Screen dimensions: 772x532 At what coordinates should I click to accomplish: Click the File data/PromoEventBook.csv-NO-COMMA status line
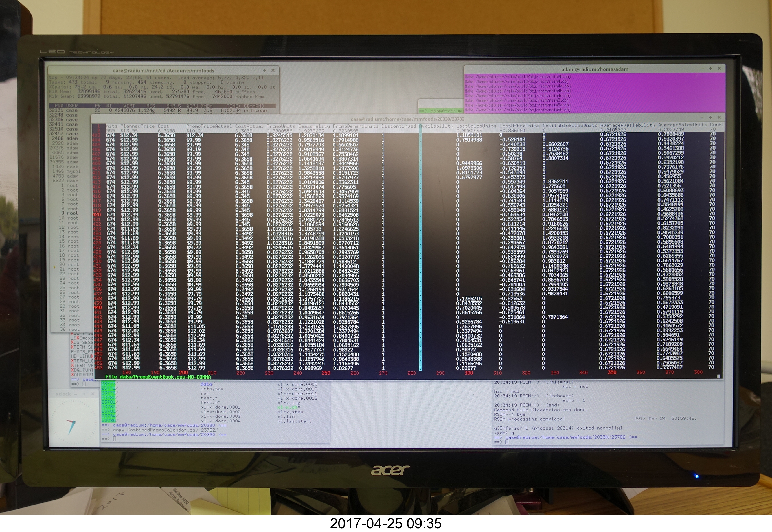tap(158, 377)
